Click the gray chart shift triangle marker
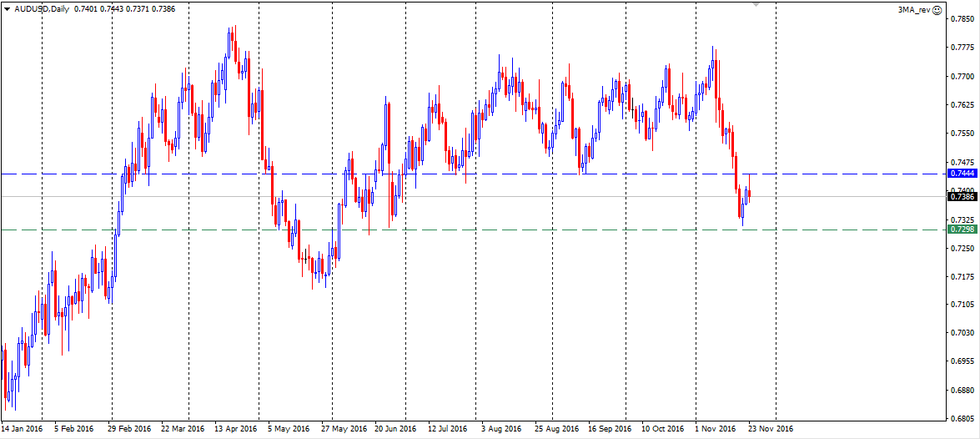This screenshot has height=439, width=980. coord(756,4)
